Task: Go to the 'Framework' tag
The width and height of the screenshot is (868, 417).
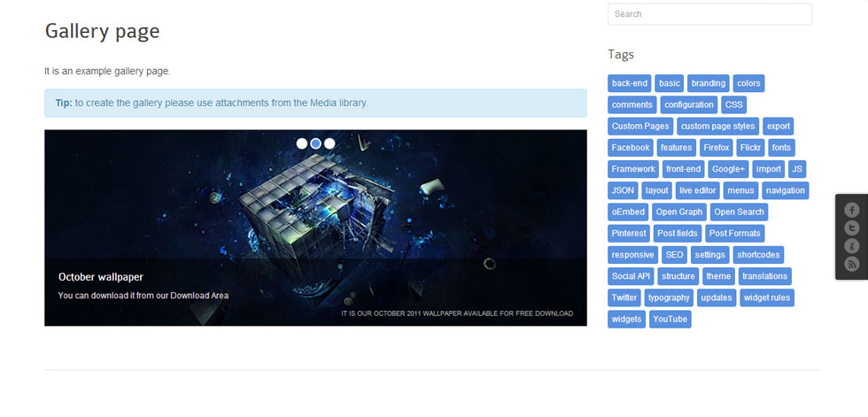Action: (x=633, y=169)
